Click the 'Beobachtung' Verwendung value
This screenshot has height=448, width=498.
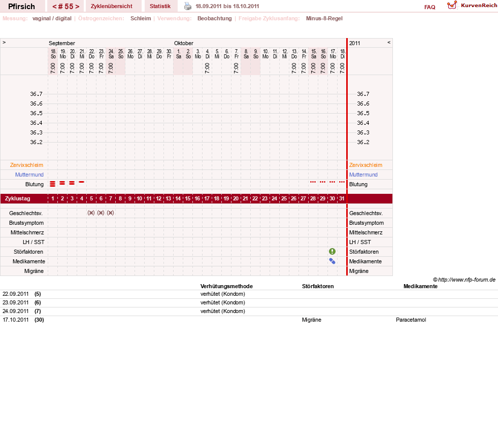[215, 18]
